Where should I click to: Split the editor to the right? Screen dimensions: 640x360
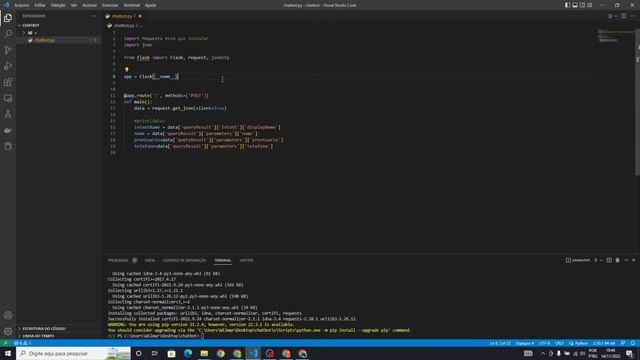pyautogui.click(x=624, y=16)
